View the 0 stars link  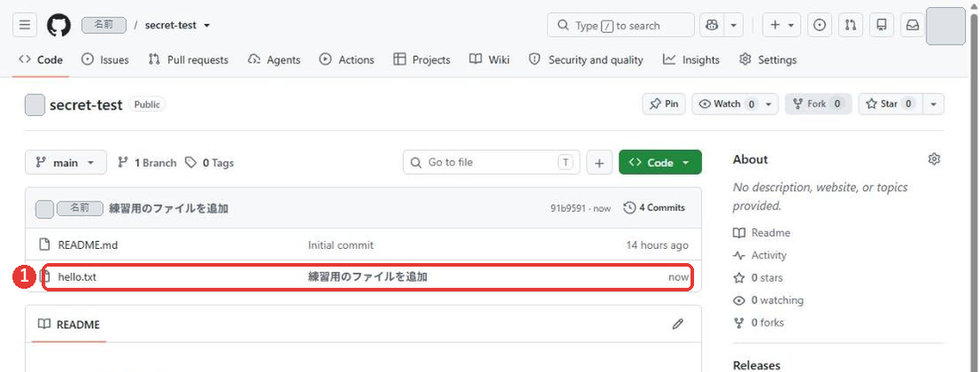pos(757,277)
